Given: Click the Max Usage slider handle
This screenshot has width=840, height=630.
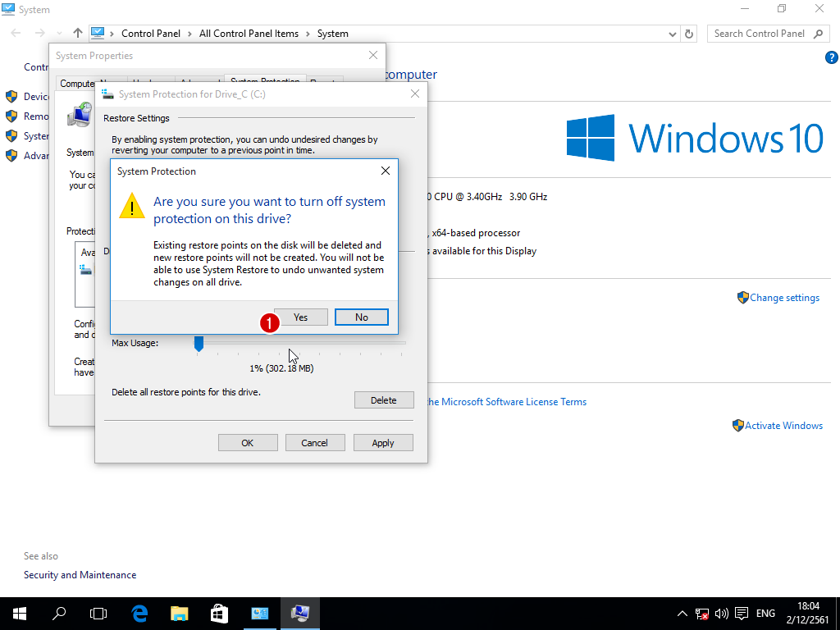Looking at the screenshot, I should (x=199, y=343).
